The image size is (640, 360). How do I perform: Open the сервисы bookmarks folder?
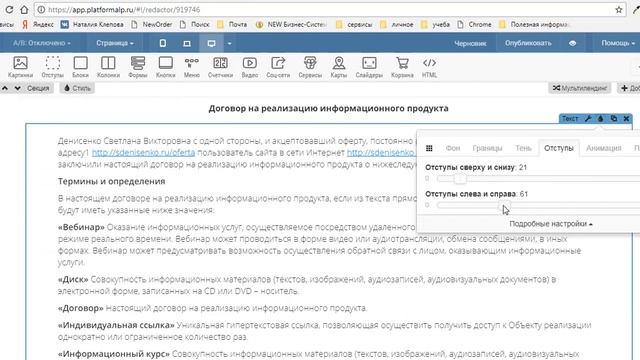click(x=354, y=24)
